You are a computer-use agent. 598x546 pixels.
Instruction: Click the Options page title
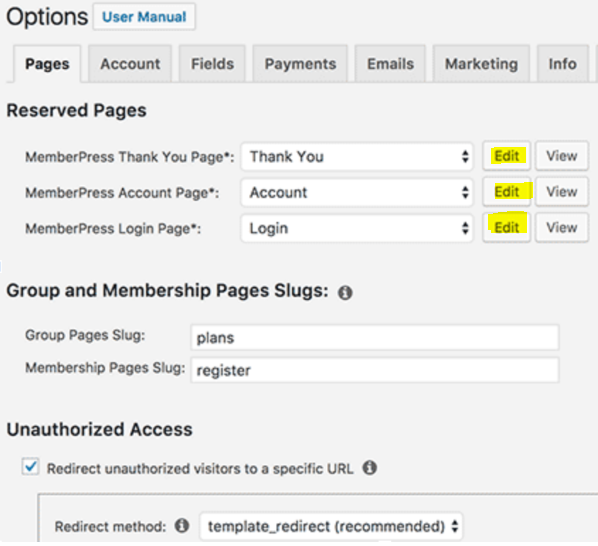click(x=47, y=17)
